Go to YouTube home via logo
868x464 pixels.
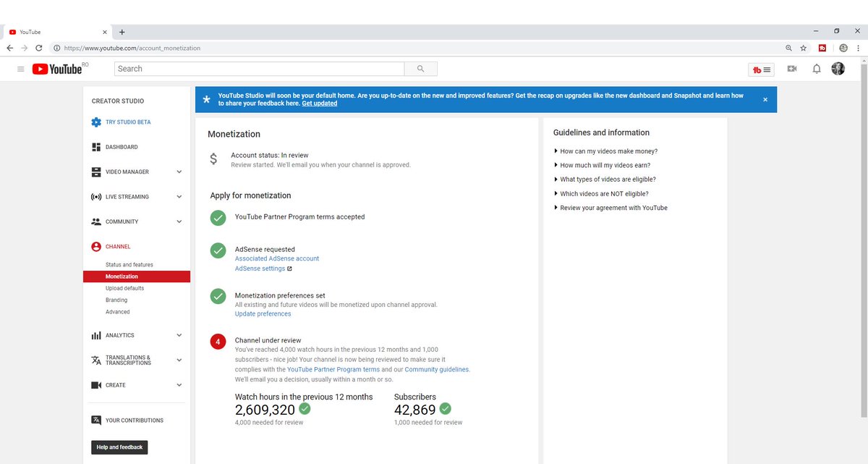pyautogui.click(x=57, y=69)
